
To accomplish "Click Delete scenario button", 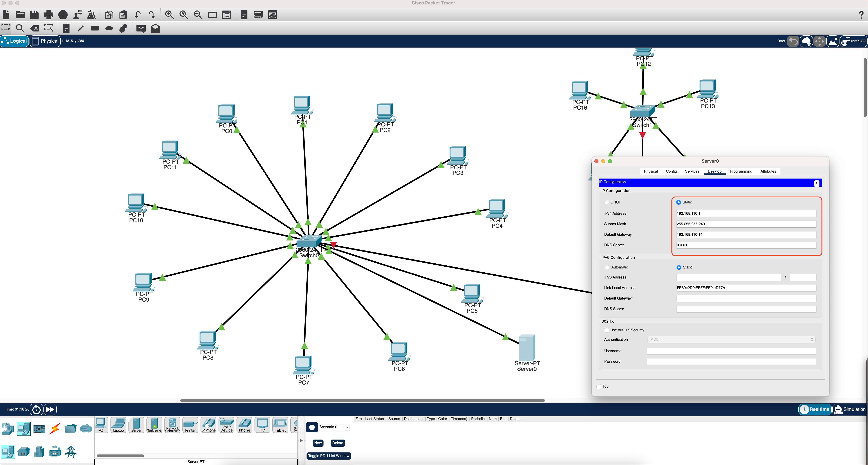I will point(338,443).
